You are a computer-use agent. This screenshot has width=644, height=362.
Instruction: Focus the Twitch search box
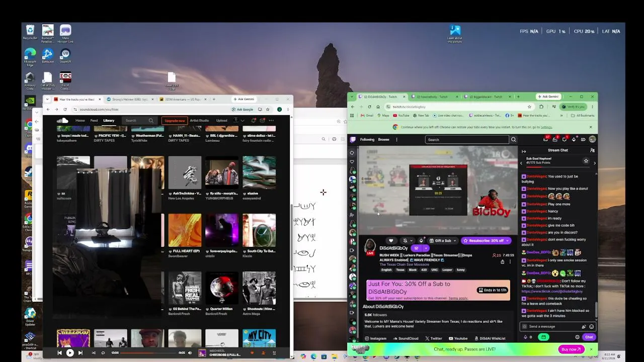click(x=467, y=140)
